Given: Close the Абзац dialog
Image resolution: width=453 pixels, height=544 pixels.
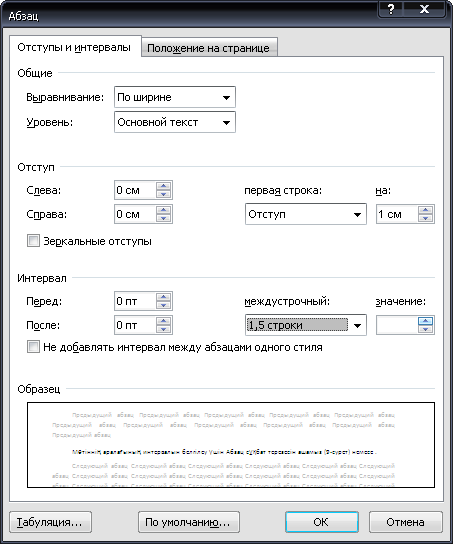Looking at the screenshot, I should tap(424, 9).
